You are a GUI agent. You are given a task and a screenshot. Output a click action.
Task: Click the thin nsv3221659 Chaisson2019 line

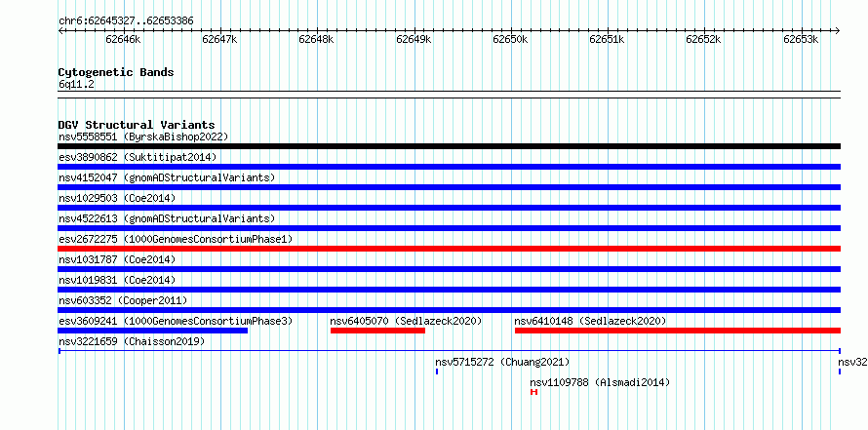(x=449, y=351)
